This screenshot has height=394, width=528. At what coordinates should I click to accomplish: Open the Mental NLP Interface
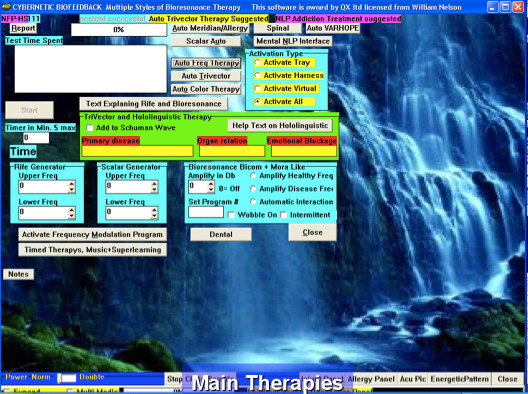(293, 41)
